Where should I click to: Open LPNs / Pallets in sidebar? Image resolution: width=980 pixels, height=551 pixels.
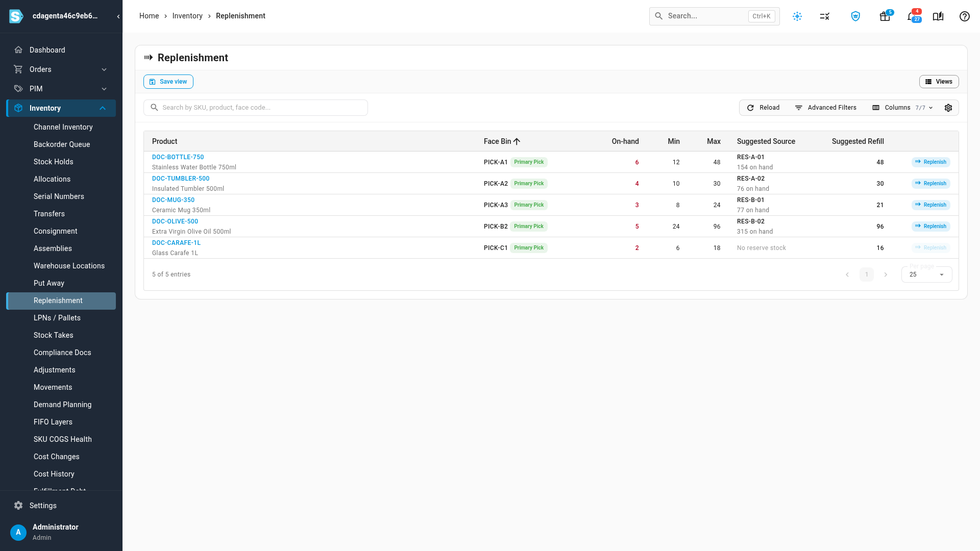point(57,318)
